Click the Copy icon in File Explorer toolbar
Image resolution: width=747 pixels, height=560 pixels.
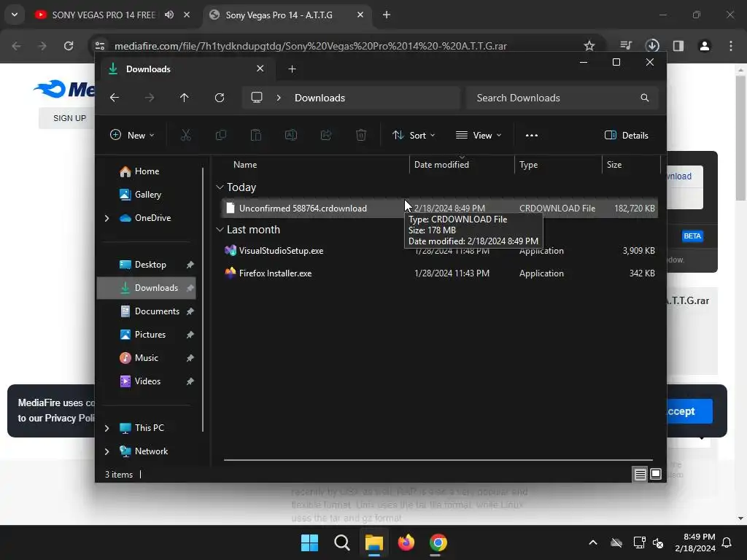(x=220, y=135)
